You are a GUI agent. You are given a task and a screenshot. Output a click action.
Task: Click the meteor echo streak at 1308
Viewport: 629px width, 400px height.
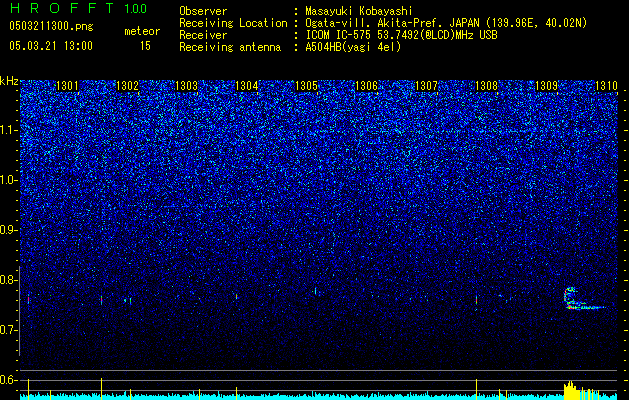click(x=476, y=300)
